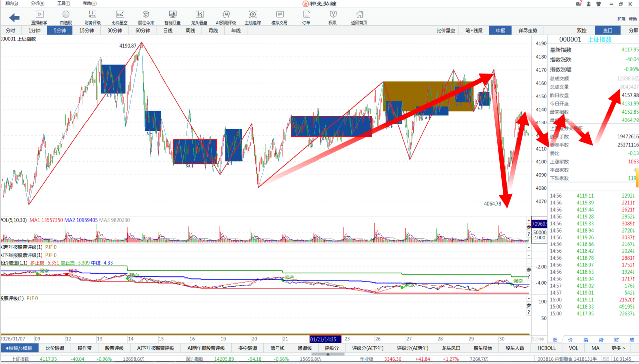The height and width of the screenshot is (364, 639).
Task: Switch to the 日线 daily period tab
Action: point(168,30)
